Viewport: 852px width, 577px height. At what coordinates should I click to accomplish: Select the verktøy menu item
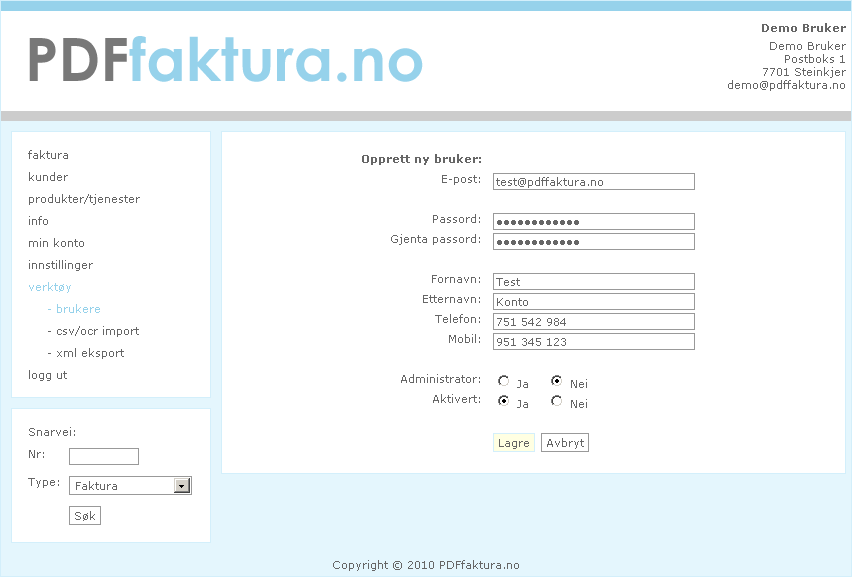(49, 287)
